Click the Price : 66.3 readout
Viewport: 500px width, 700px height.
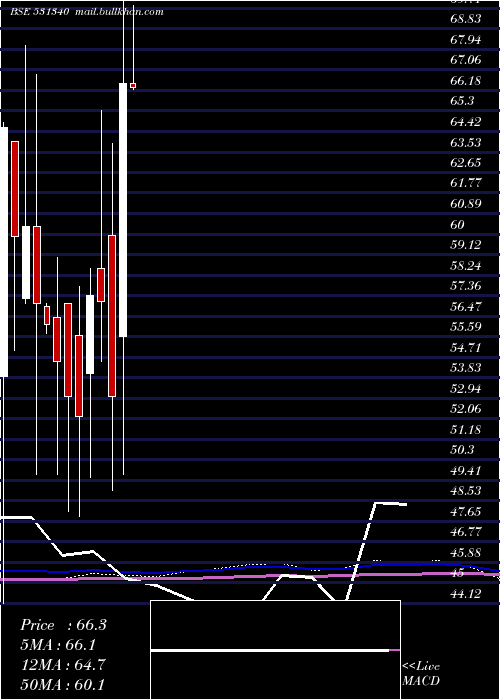[63, 625]
